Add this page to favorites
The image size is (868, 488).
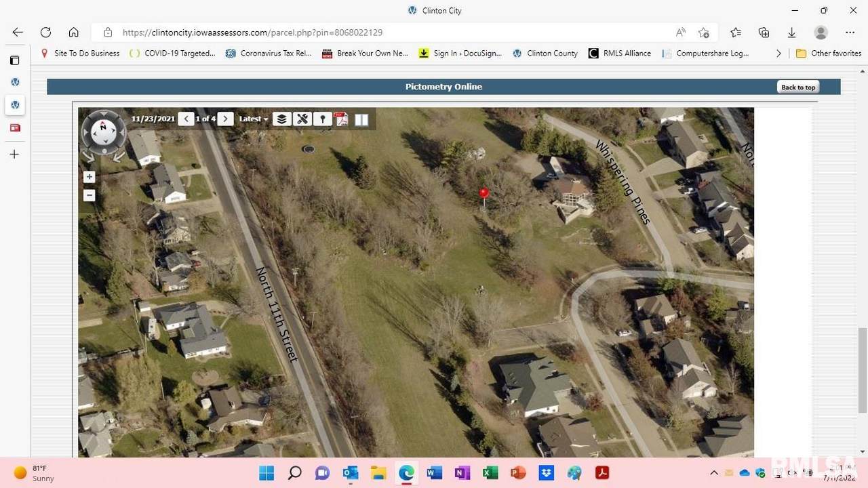coord(703,33)
